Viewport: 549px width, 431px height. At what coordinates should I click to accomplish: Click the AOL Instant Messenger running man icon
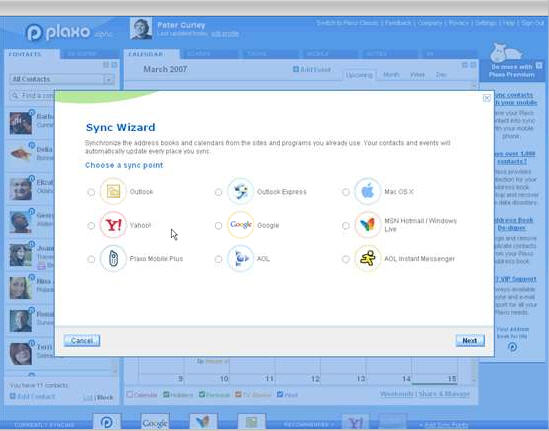tap(368, 258)
